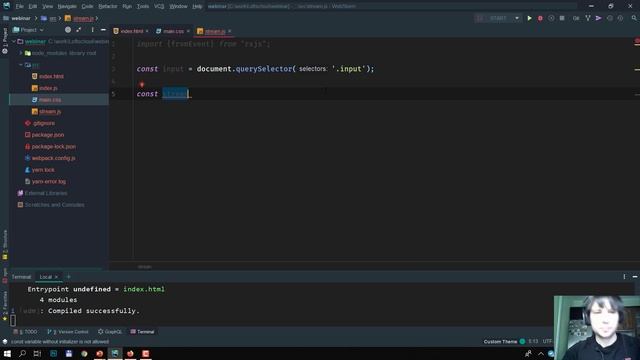
Task: Collapse the webinar root folder
Action: (14, 42)
